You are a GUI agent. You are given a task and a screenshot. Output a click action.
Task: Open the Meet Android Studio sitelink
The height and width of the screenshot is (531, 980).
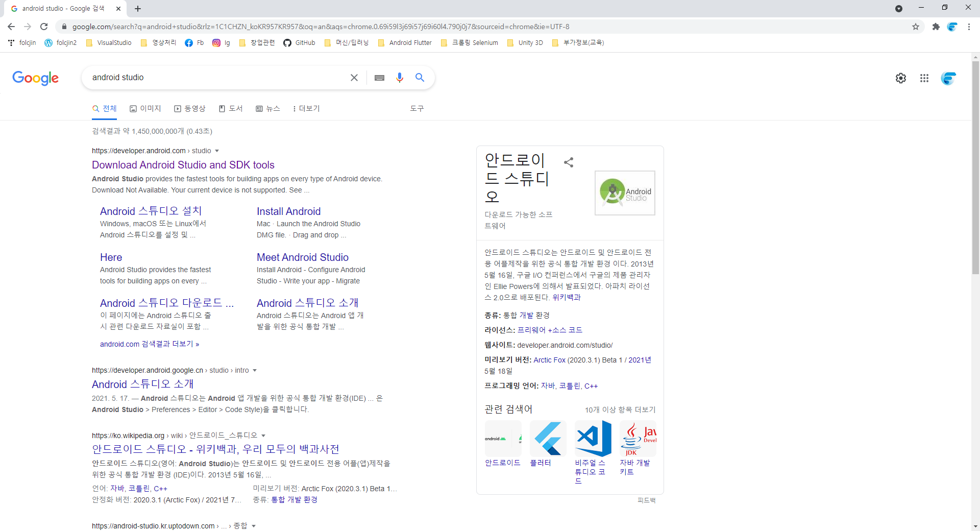[303, 257]
